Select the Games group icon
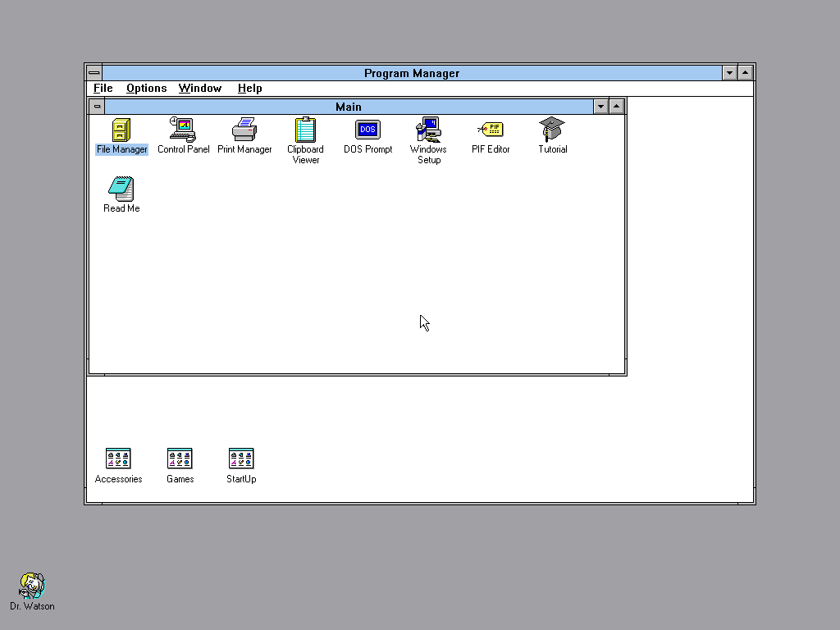Image resolution: width=840 pixels, height=630 pixels. click(180, 459)
